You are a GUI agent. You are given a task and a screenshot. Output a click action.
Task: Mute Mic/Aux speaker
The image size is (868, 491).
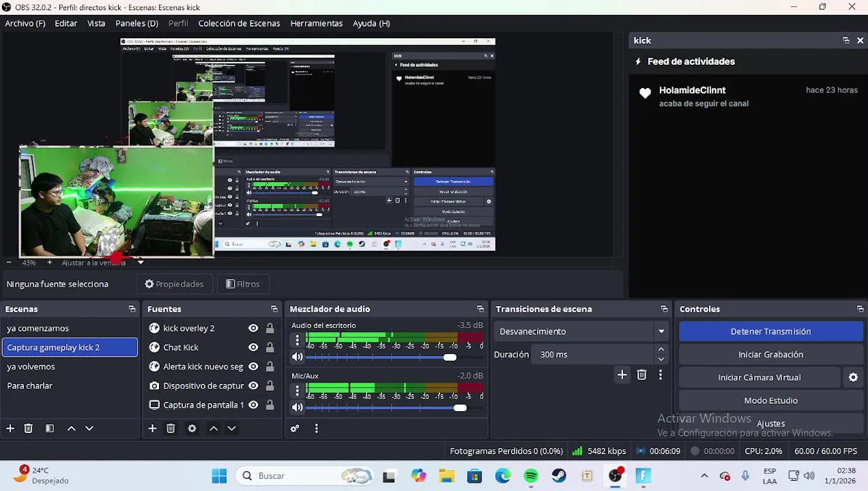click(298, 407)
